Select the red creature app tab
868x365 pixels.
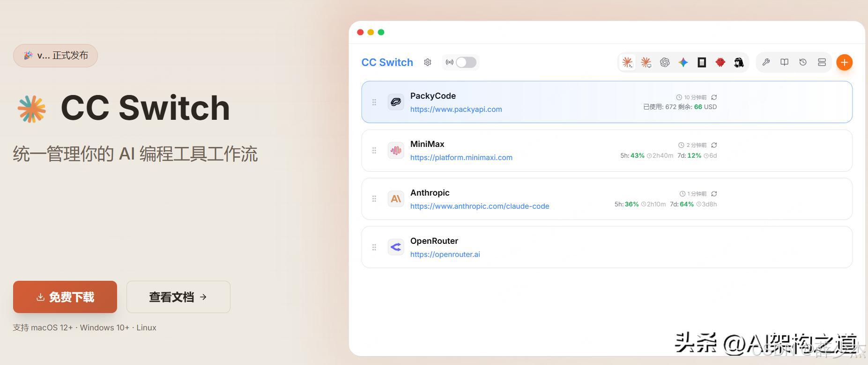pyautogui.click(x=720, y=62)
